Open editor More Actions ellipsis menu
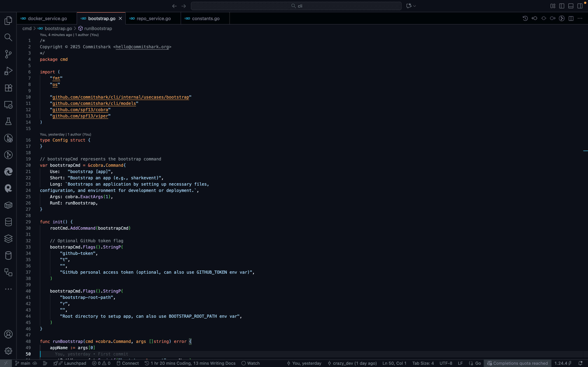Viewport: 588px width, 367px height. (x=580, y=19)
